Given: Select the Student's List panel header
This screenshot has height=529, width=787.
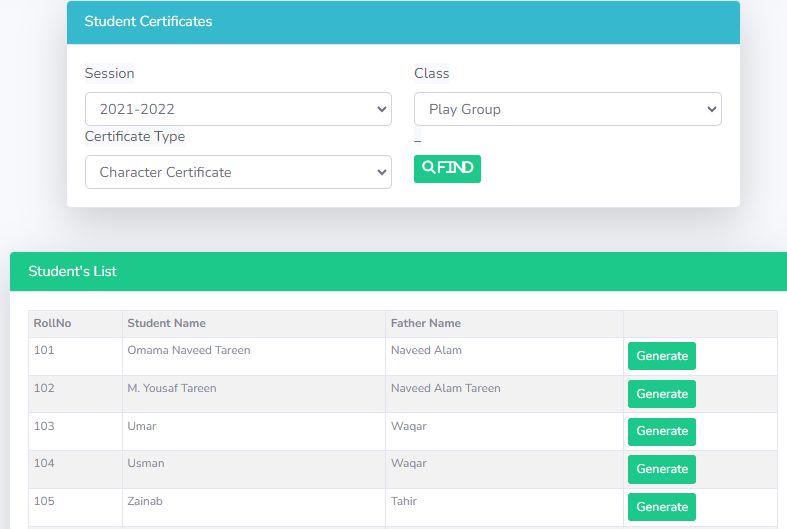Looking at the screenshot, I should pos(72,271).
